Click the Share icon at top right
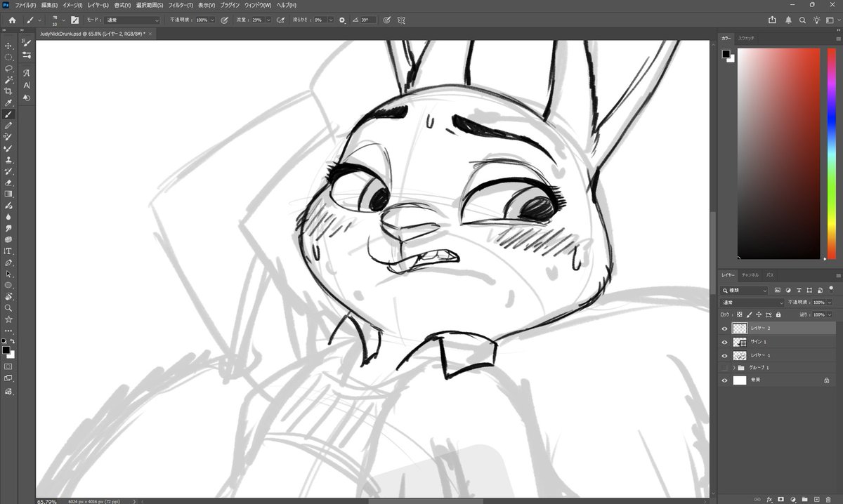Viewport: 843px width, 504px height. [772, 20]
